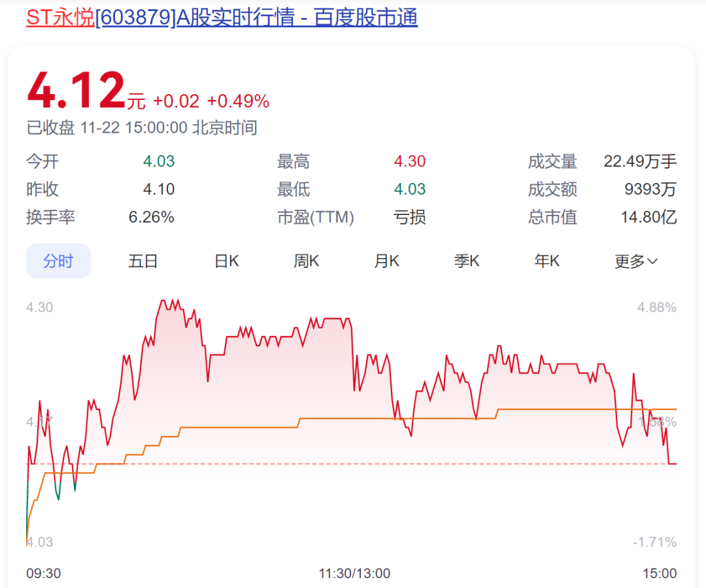Click the 11:30/13:00 time axis label
Viewport: 706px width, 588px height.
click(x=354, y=574)
